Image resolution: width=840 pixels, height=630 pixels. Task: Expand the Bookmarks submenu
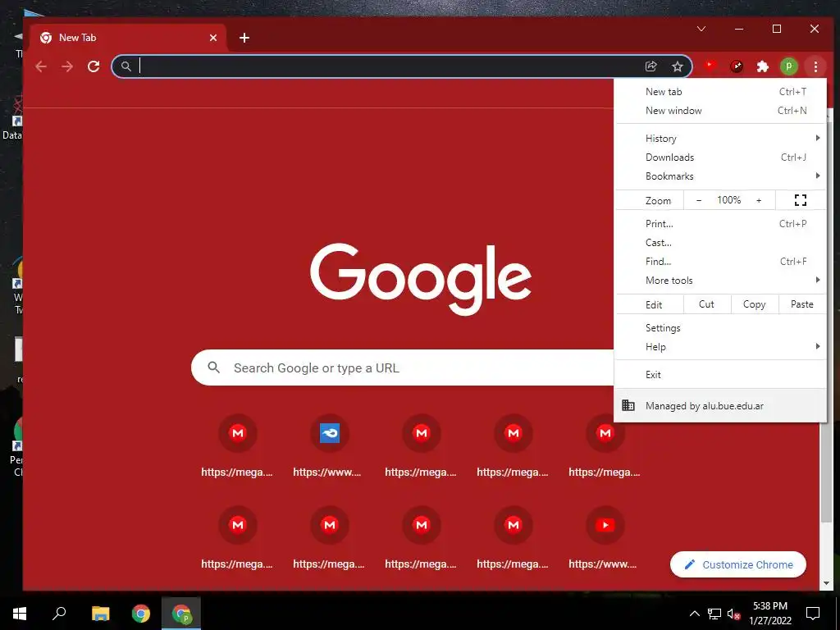point(720,176)
